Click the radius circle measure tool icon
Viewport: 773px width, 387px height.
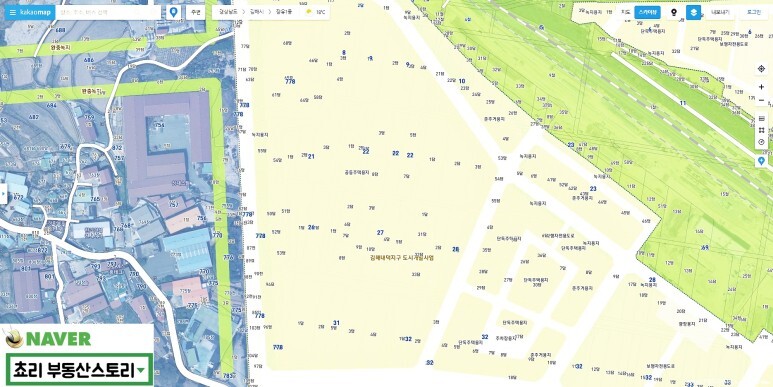pos(761,142)
